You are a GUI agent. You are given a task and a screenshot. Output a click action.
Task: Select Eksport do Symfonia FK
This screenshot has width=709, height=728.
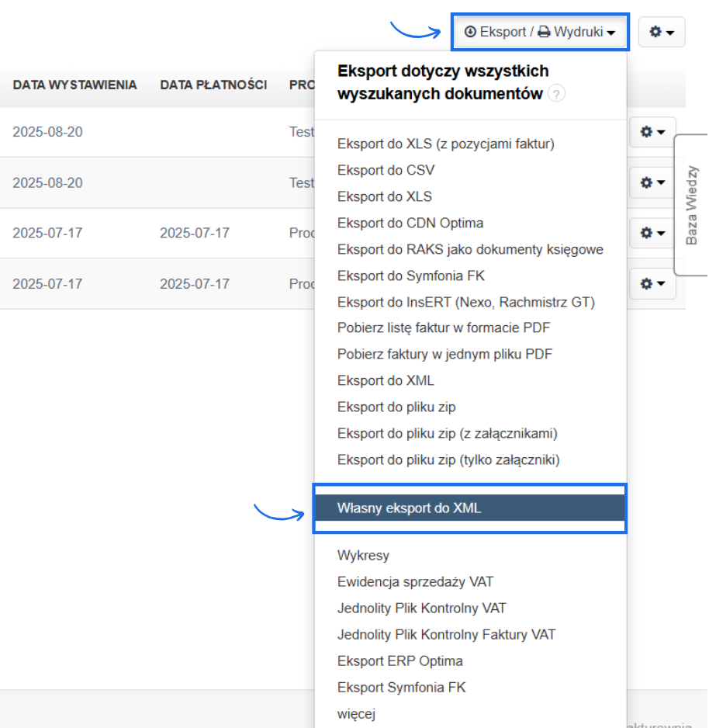(410, 276)
